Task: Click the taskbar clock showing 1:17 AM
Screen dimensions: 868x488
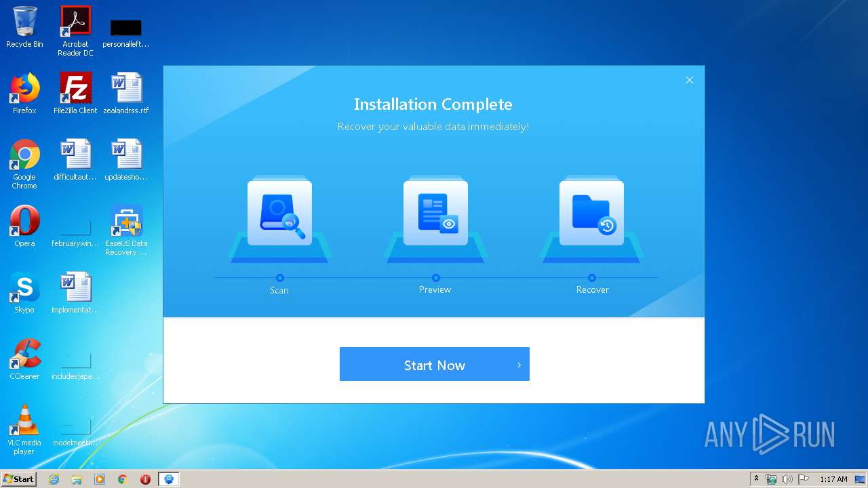Action: pyautogui.click(x=833, y=479)
